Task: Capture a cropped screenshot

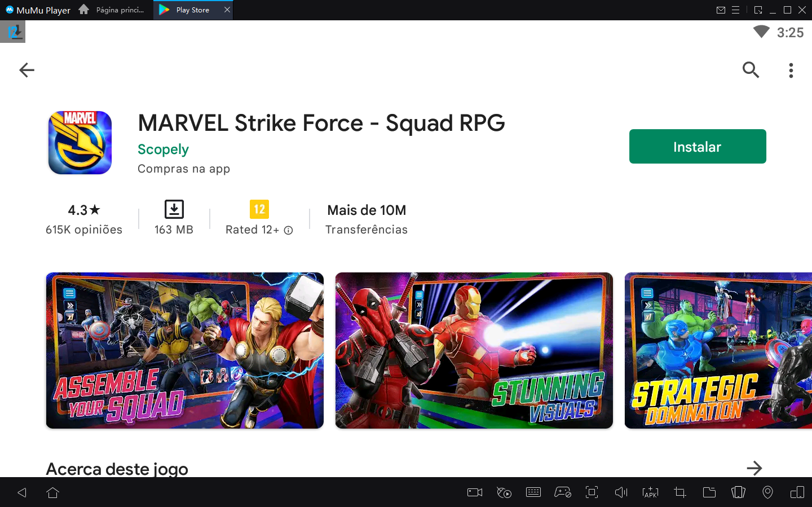Action: (679, 492)
